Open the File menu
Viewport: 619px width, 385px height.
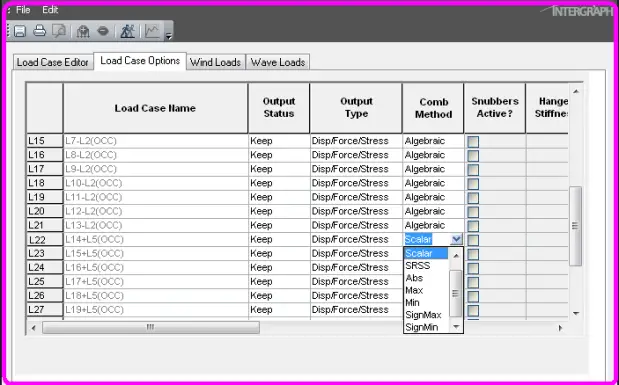[23, 10]
